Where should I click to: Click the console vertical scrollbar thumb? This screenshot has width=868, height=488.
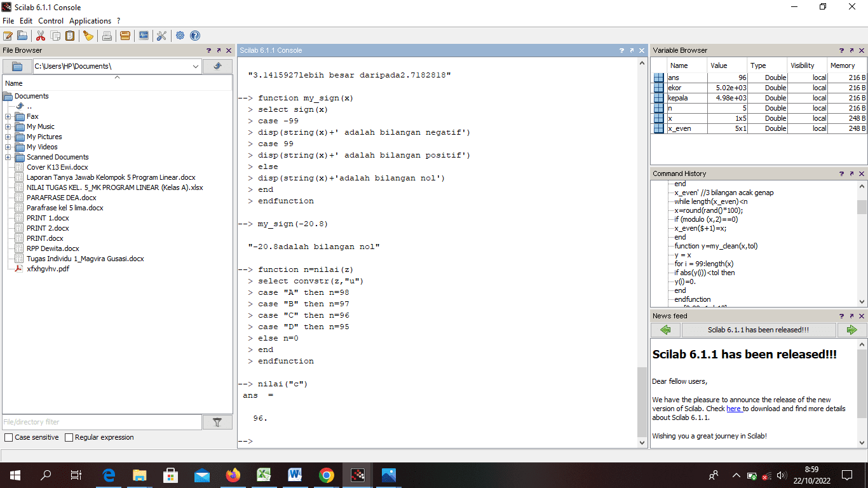point(642,401)
